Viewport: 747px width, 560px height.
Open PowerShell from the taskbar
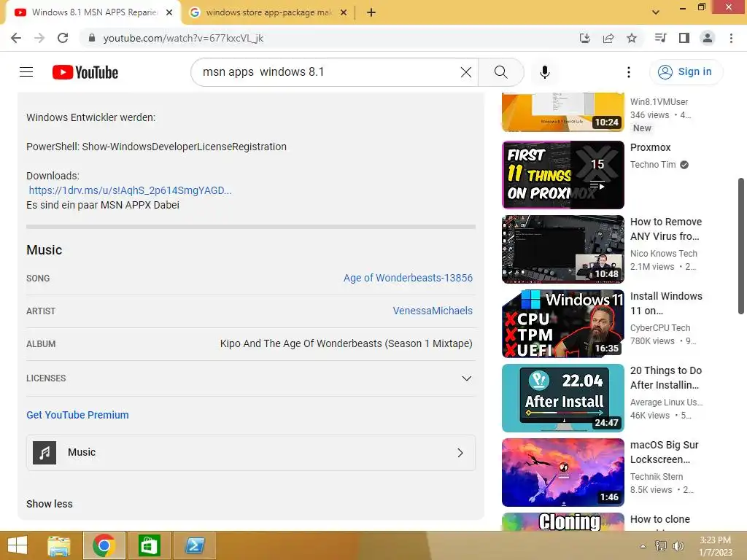click(x=195, y=545)
